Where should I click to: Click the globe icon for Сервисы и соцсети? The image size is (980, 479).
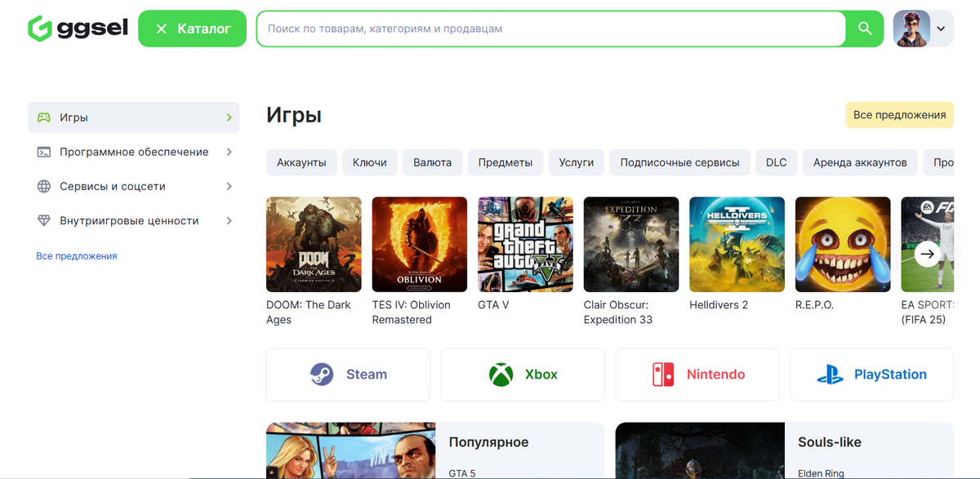tap(44, 186)
